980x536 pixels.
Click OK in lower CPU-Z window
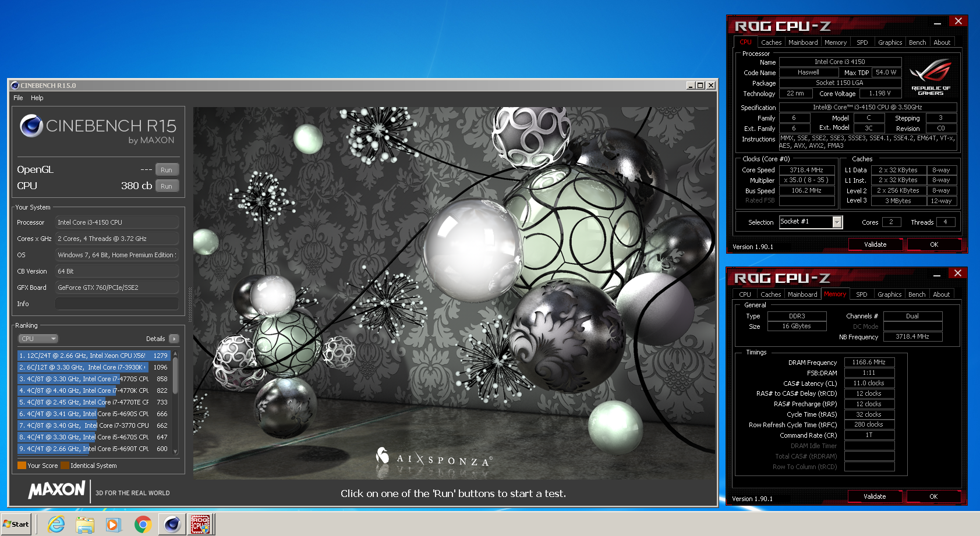tap(933, 496)
